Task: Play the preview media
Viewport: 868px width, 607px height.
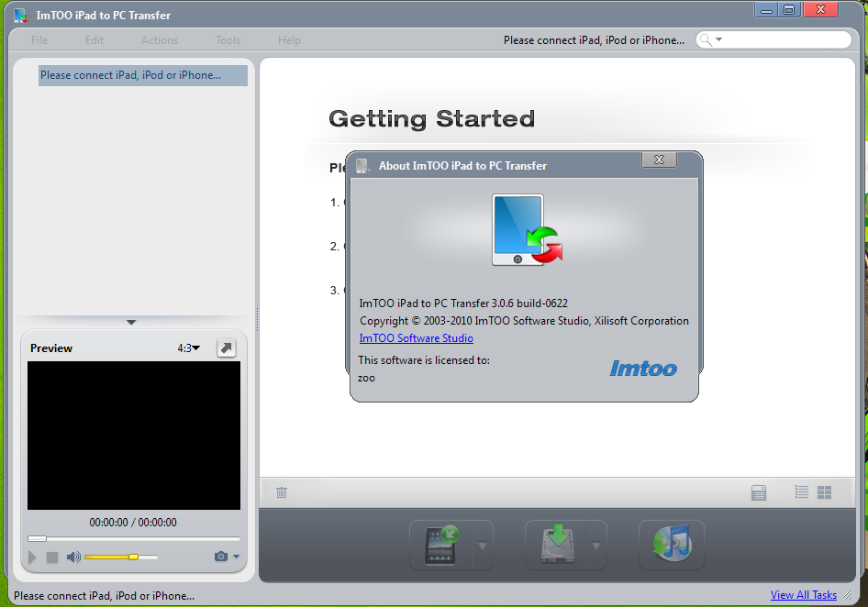Action: click(32, 557)
